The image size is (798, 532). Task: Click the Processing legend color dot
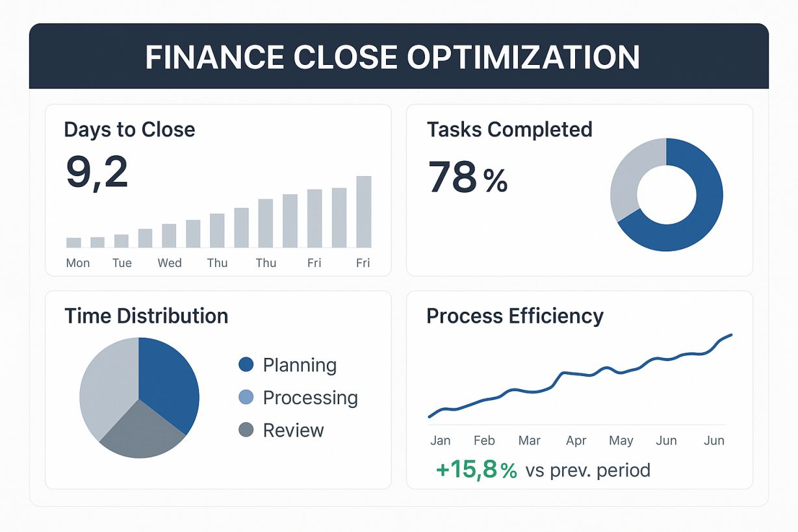point(246,398)
